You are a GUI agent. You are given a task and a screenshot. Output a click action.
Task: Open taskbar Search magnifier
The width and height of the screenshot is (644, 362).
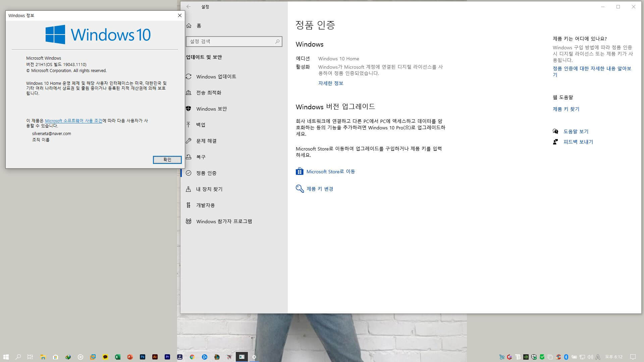(18, 357)
